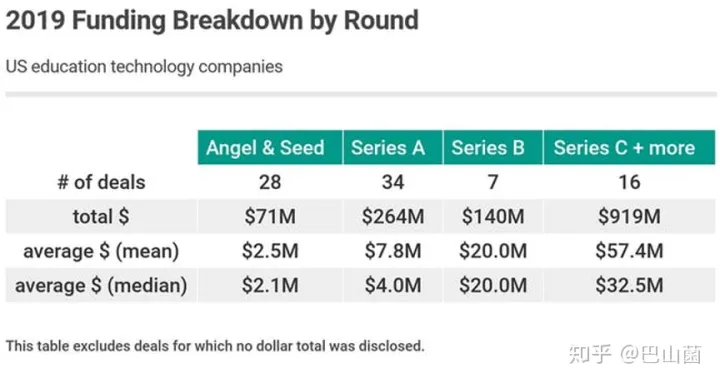Click the Series C + more header
Image resolution: width=720 pixels, height=383 pixels.
(629, 147)
